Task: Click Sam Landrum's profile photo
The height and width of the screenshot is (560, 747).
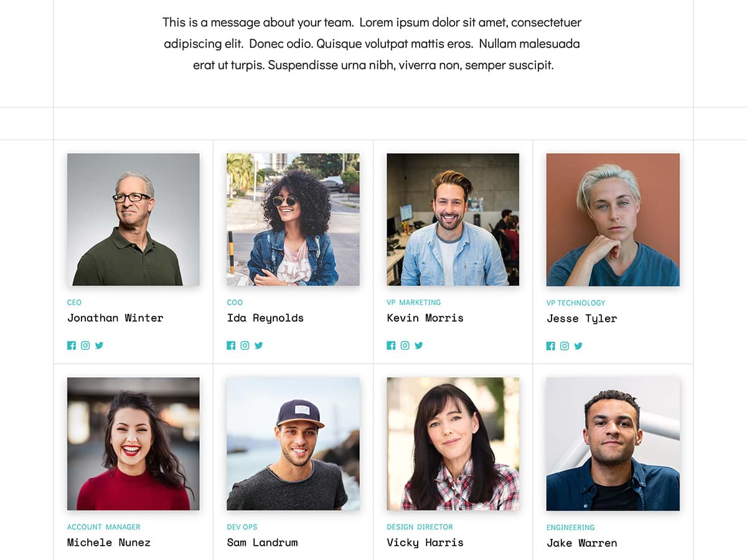Action: [293, 444]
